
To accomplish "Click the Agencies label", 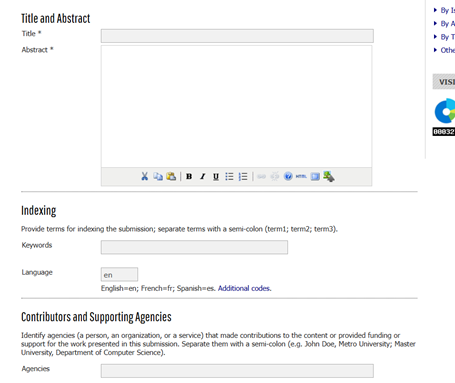I will click(x=36, y=369).
